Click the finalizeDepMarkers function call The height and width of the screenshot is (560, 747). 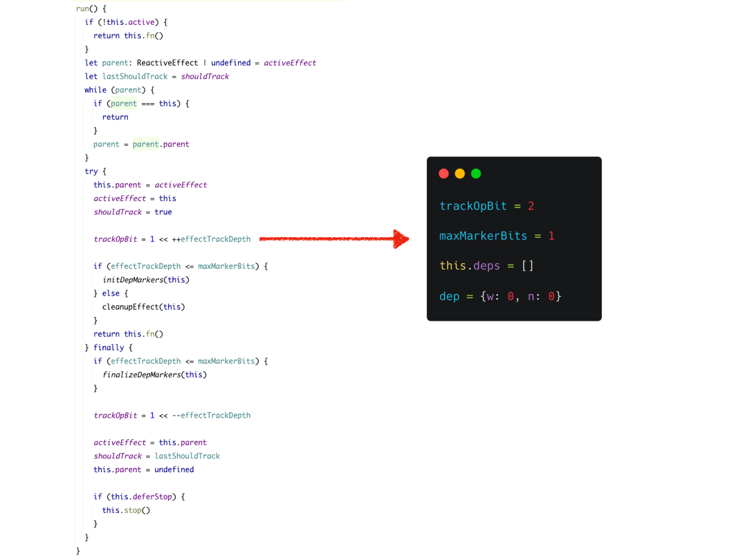pos(143,375)
